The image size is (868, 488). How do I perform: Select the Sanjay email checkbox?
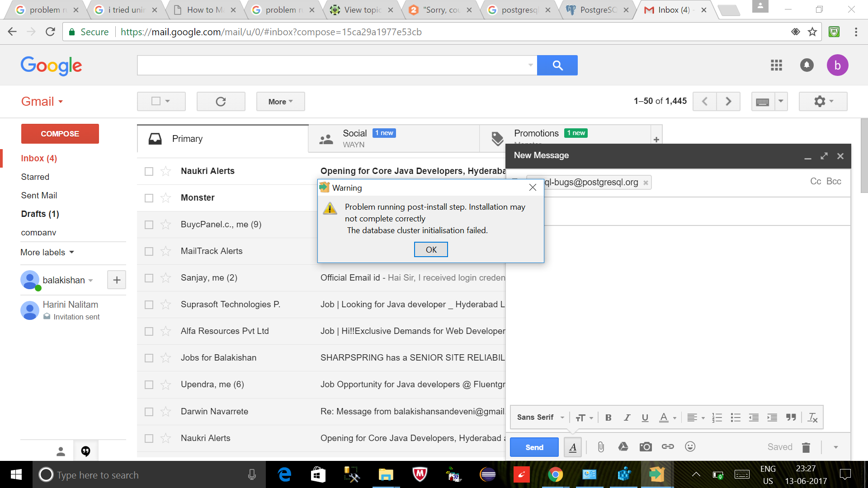tap(149, 278)
